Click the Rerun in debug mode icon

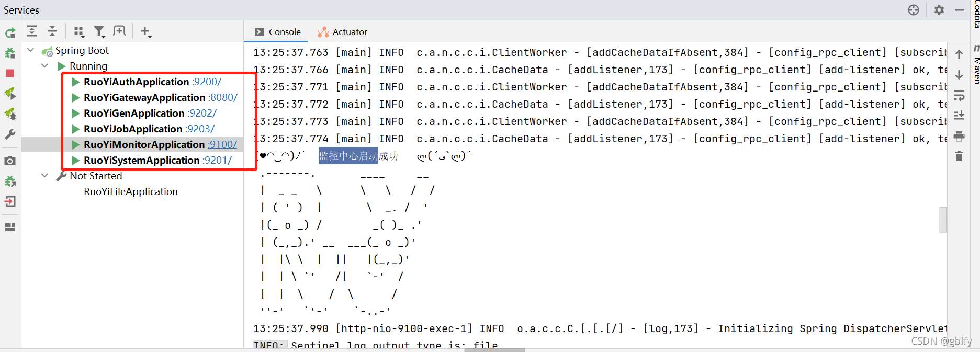tap(10, 53)
